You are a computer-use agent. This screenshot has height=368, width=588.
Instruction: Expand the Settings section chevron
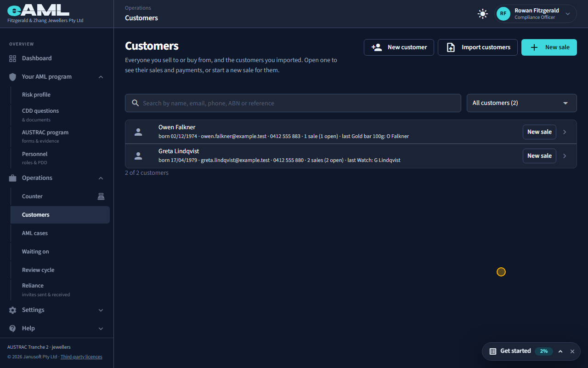101,310
